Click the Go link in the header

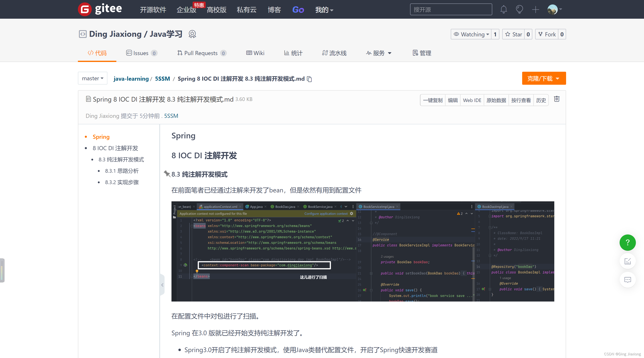(x=298, y=10)
